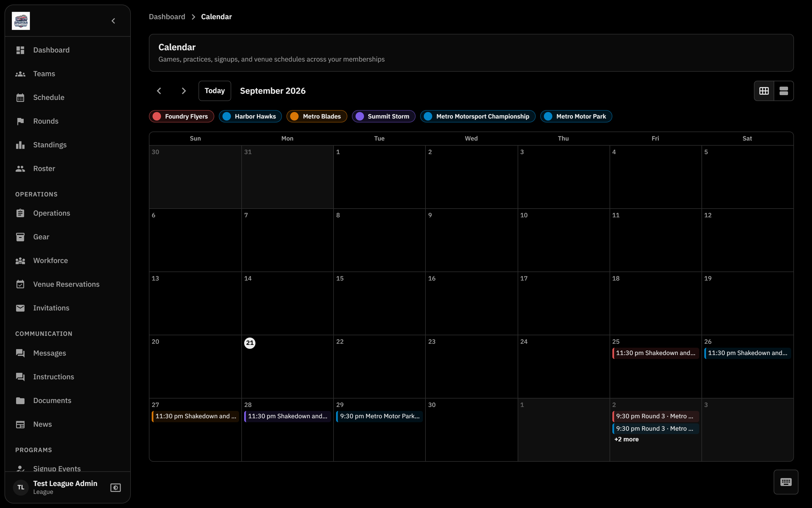Open Standings via the bar chart icon
The width and height of the screenshot is (812, 508).
point(21,145)
